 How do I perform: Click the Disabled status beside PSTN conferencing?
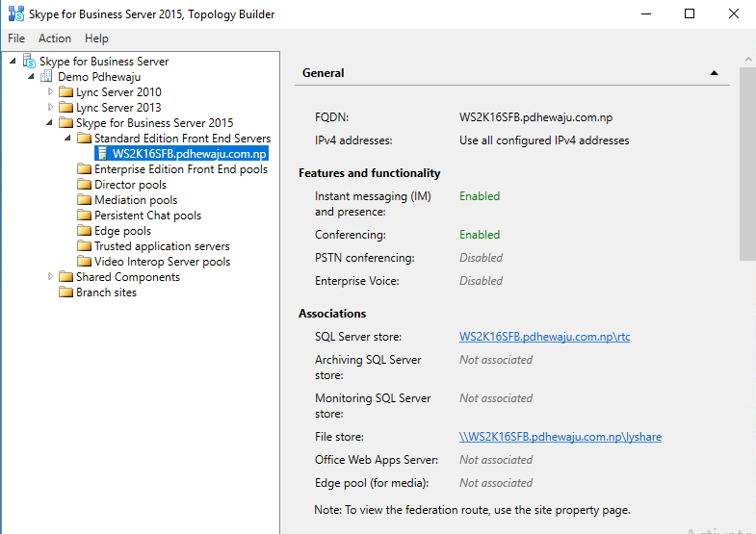coord(481,258)
